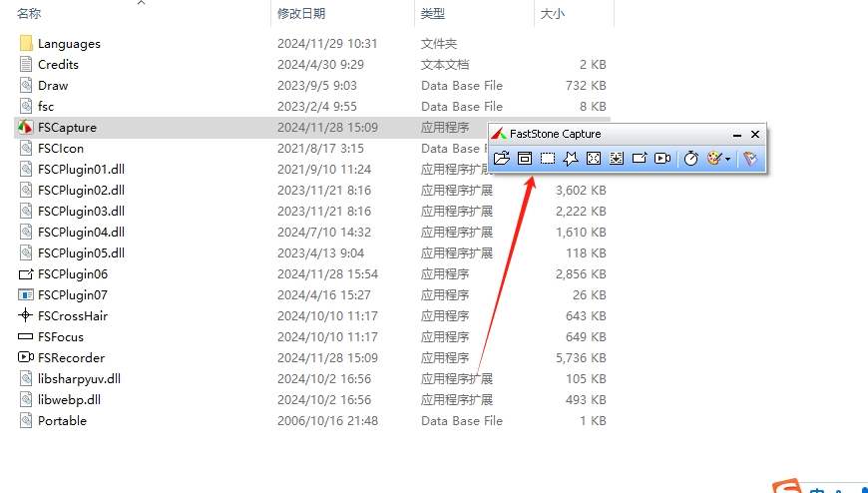This screenshot has width=868, height=493.
Task: Click the FSRecorder video icon
Action: 26,358
